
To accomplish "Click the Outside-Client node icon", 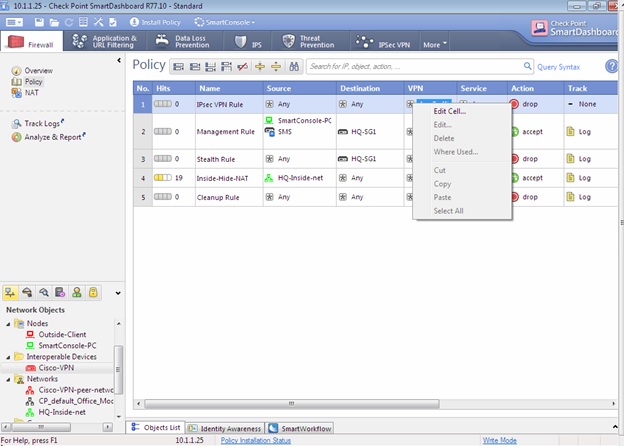I will pos(30,334).
